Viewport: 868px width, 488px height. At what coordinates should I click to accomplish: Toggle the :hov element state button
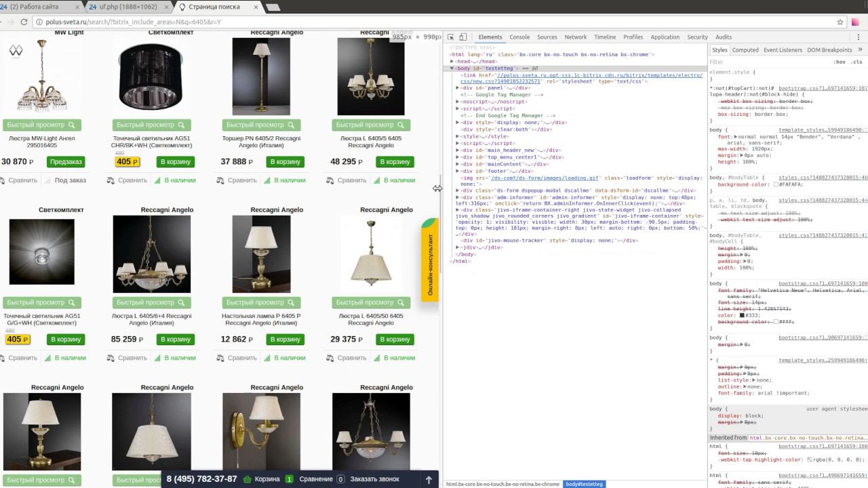point(840,62)
